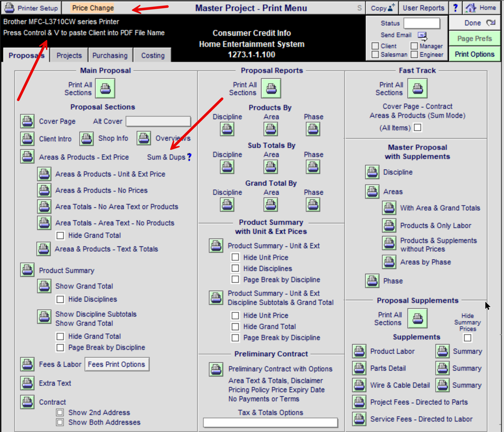Open Printer Setup

point(32,8)
